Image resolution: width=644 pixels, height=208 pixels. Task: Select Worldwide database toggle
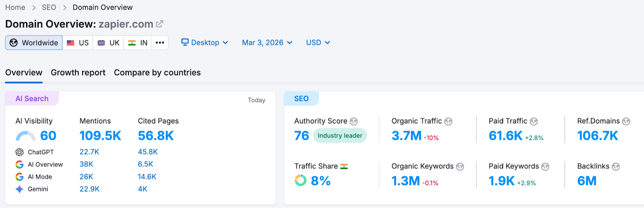coord(34,43)
